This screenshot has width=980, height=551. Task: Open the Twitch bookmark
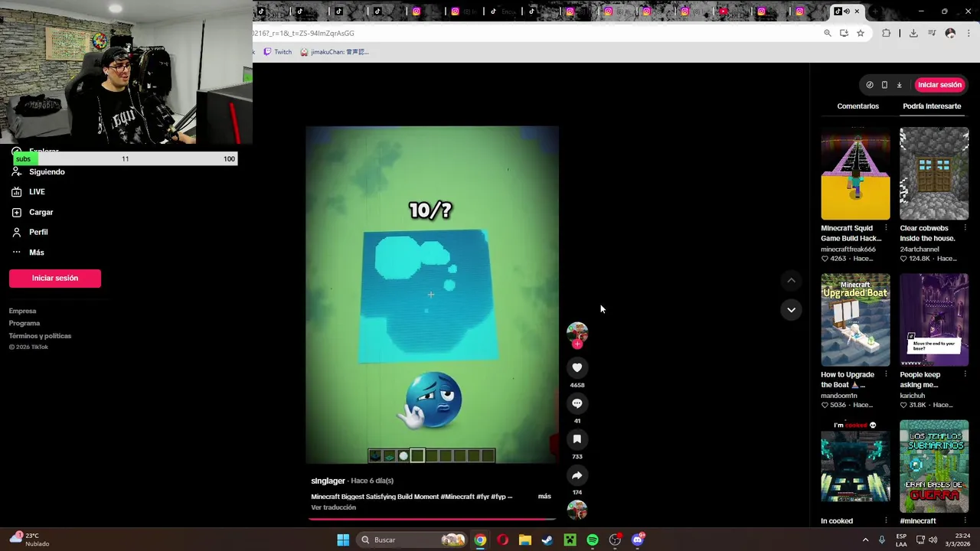tap(277, 52)
